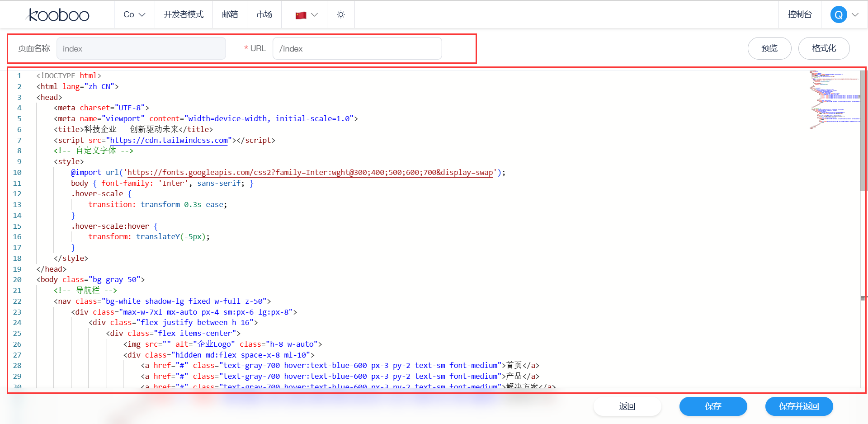868x424 pixels.
Task: Click the html lang="zh-CN" line
Action: click(77, 86)
